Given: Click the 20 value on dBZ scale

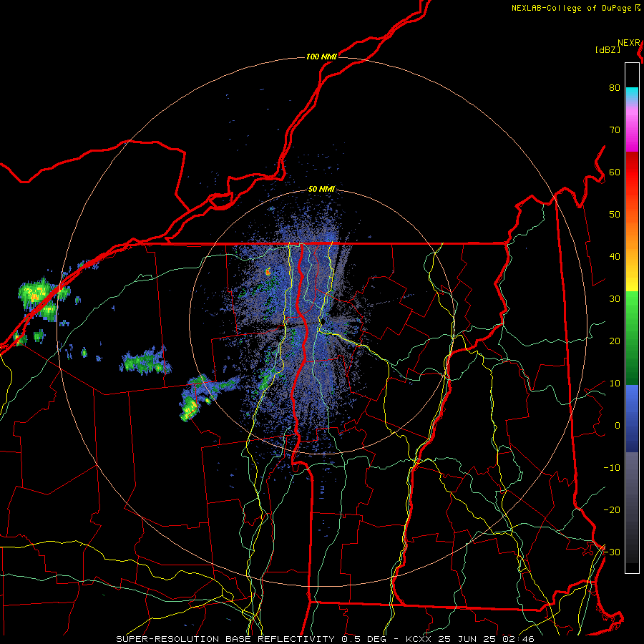Looking at the screenshot, I should 615,341.
